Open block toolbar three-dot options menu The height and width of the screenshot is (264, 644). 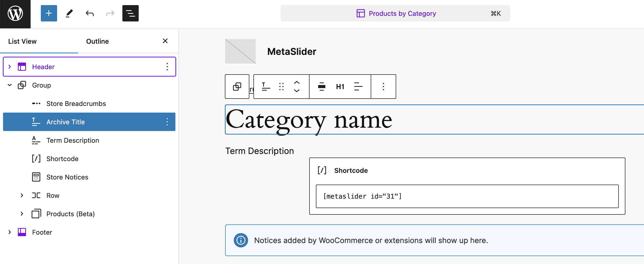pos(383,87)
